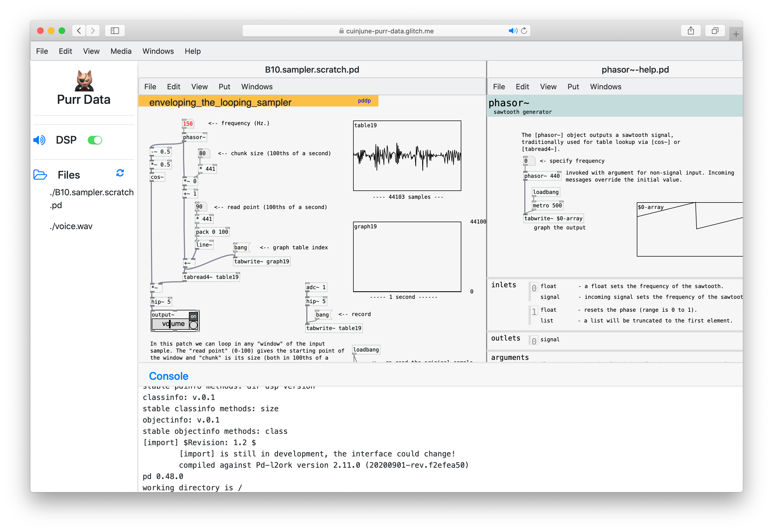
Task: Open View menu in phasor~-help.pd
Action: click(x=548, y=87)
